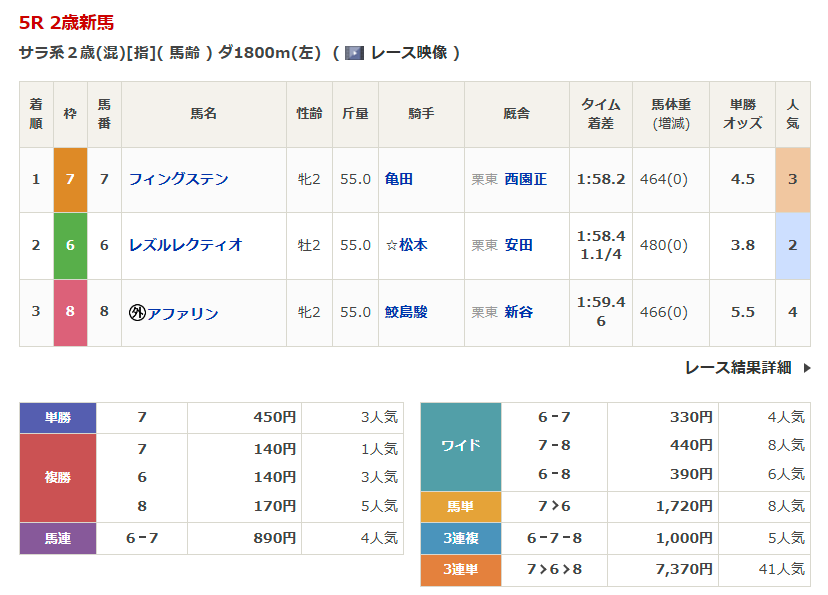Viewport: 828px width, 595px height.
Task: Select the 3連単 payout label
Action: point(460,569)
